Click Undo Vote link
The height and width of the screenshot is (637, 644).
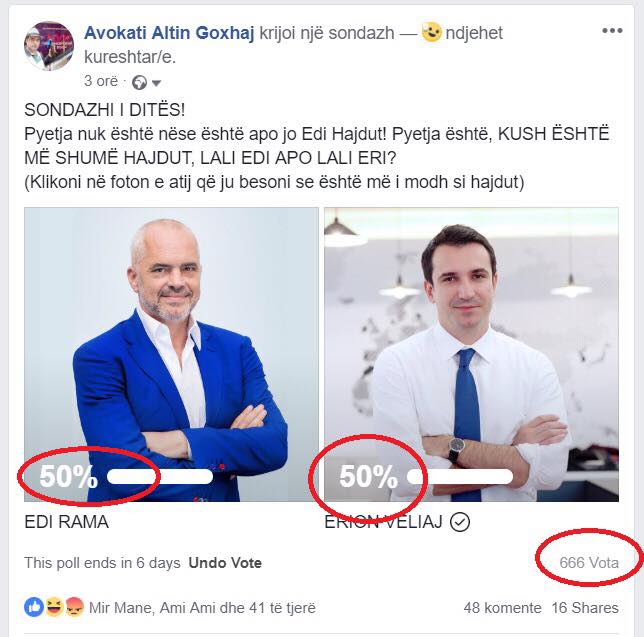point(225,563)
